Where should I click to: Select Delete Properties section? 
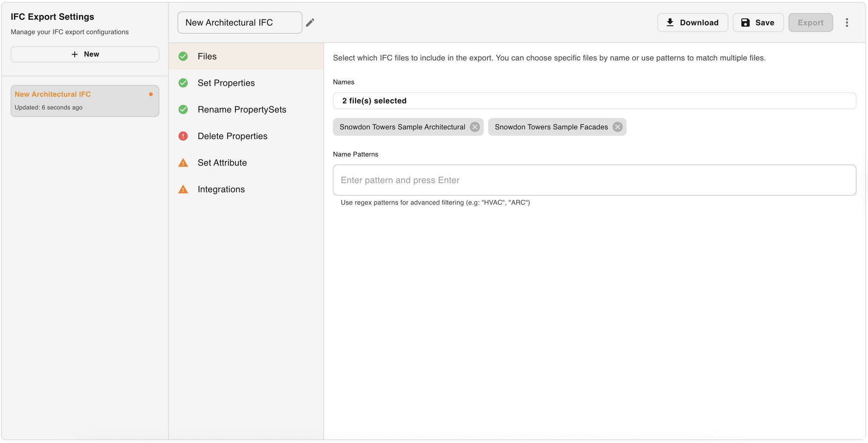(246, 136)
